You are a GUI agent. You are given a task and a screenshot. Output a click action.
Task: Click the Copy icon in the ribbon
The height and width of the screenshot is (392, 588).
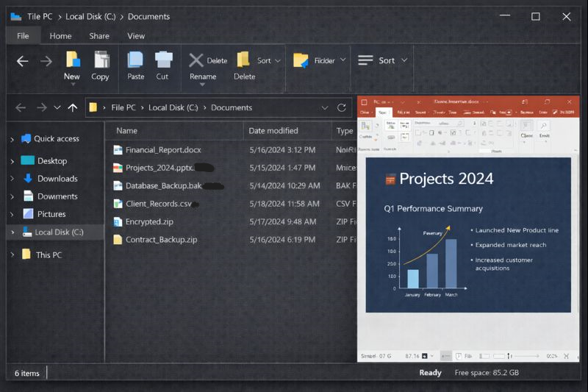coord(101,60)
